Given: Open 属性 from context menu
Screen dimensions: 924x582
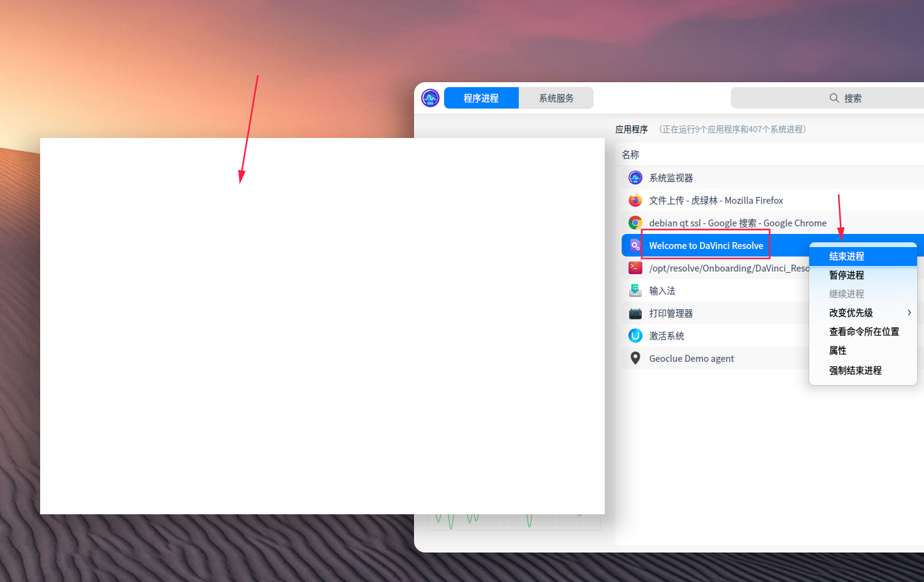Looking at the screenshot, I should tap(837, 350).
